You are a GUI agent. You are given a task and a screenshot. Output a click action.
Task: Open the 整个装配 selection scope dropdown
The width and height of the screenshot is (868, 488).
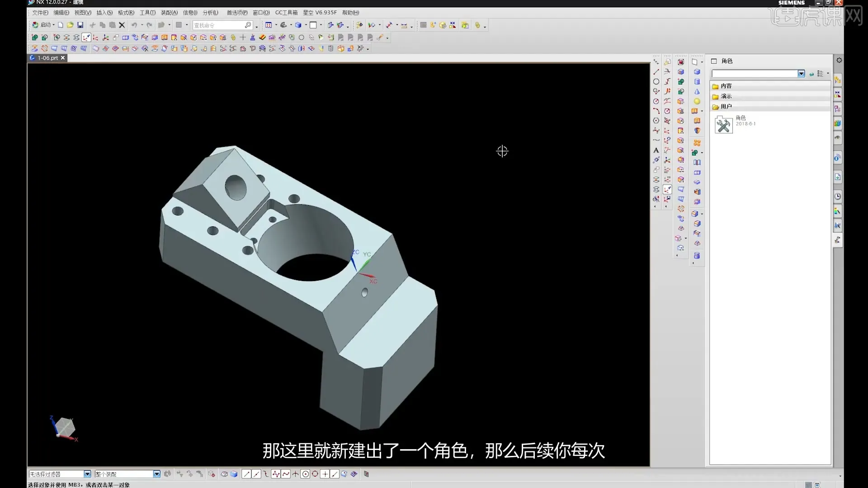pyautogui.click(x=156, y=474)
